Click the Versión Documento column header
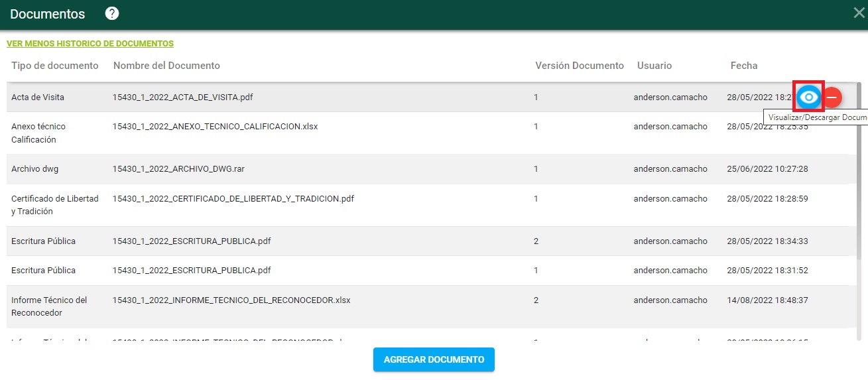 point(580,66)
